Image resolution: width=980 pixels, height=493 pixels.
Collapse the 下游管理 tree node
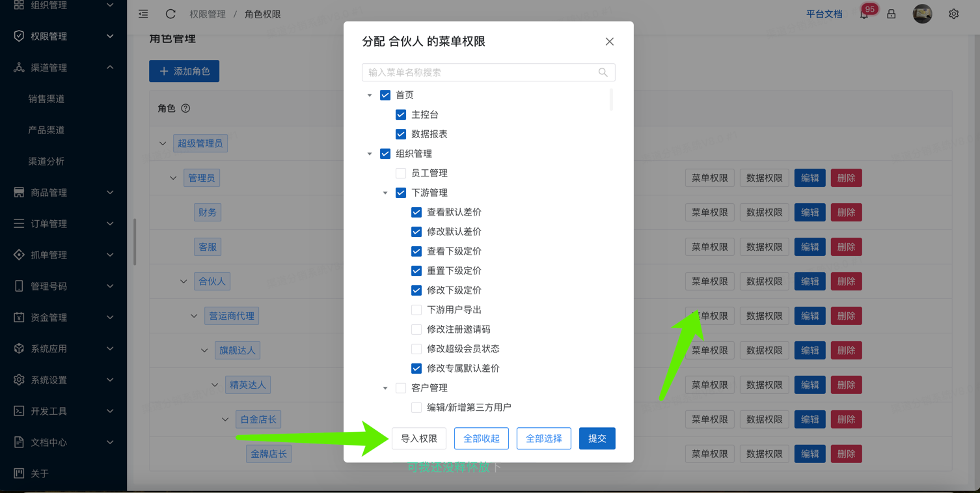385,193
